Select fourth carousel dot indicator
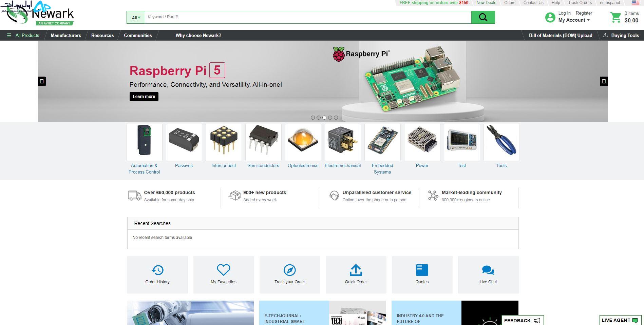 (x=330, y=118)
